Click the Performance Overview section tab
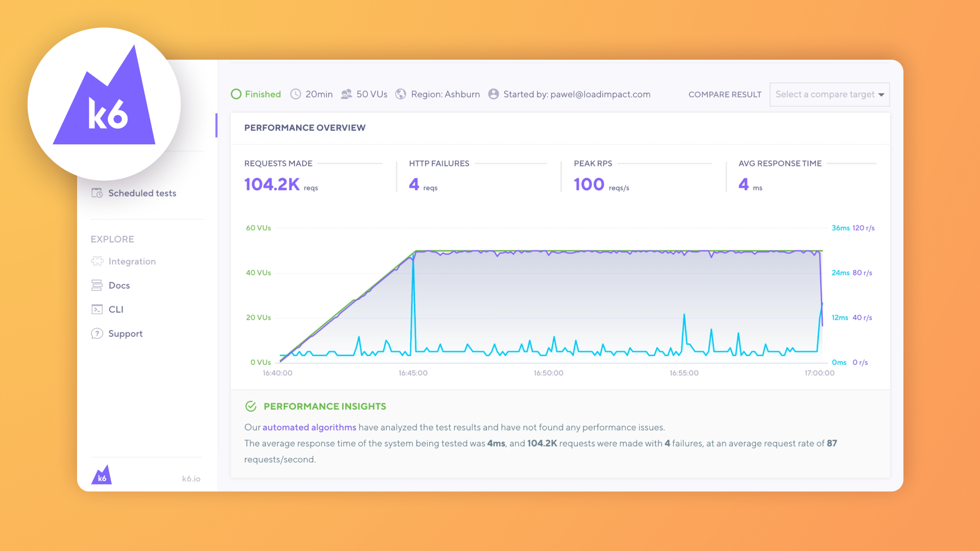This screenshot has height=551, width=980. click(x=305, y=127)
